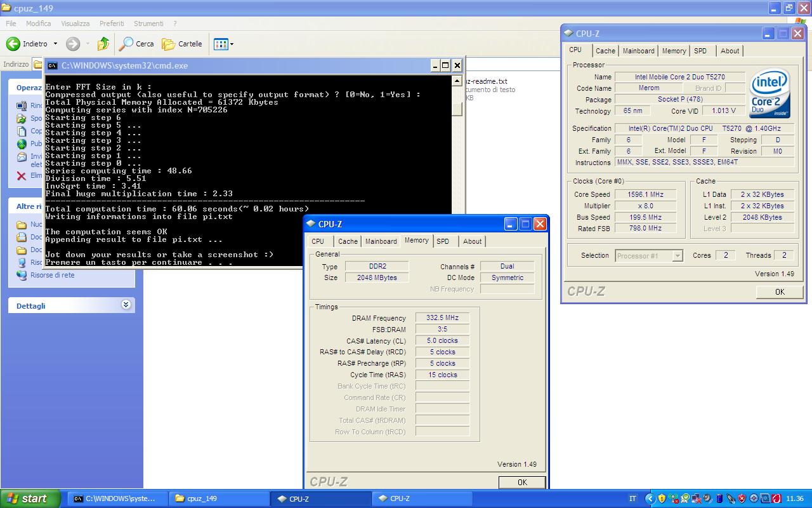Click the e-mail envelope icon in task panel

(x=21, y=157)
